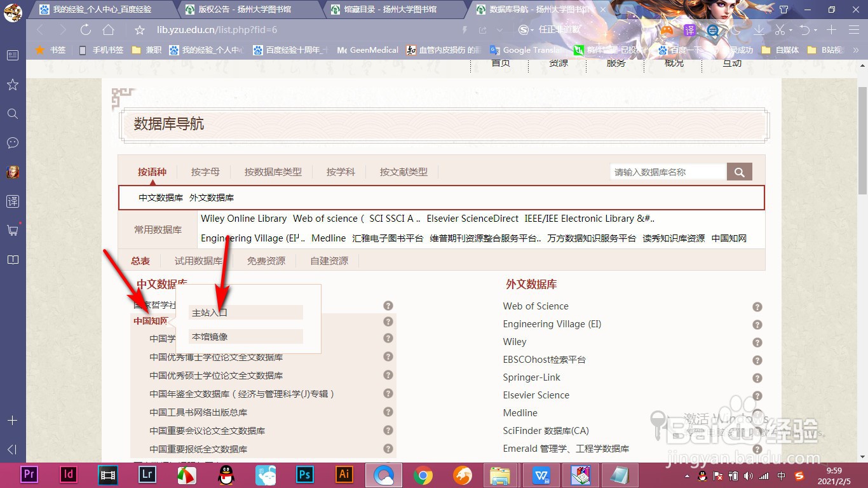Viewport: 868px width, 488px height.
Task: Open QQ penguin in taskbar
Action: tap(226, 475)
